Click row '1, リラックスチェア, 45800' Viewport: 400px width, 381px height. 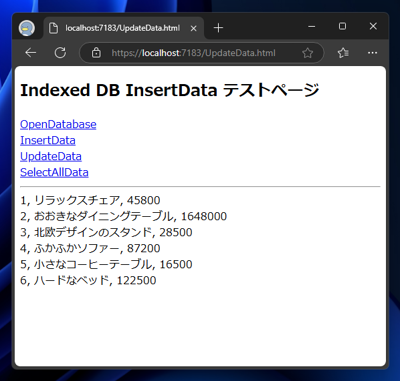click(x=90, y=200)
